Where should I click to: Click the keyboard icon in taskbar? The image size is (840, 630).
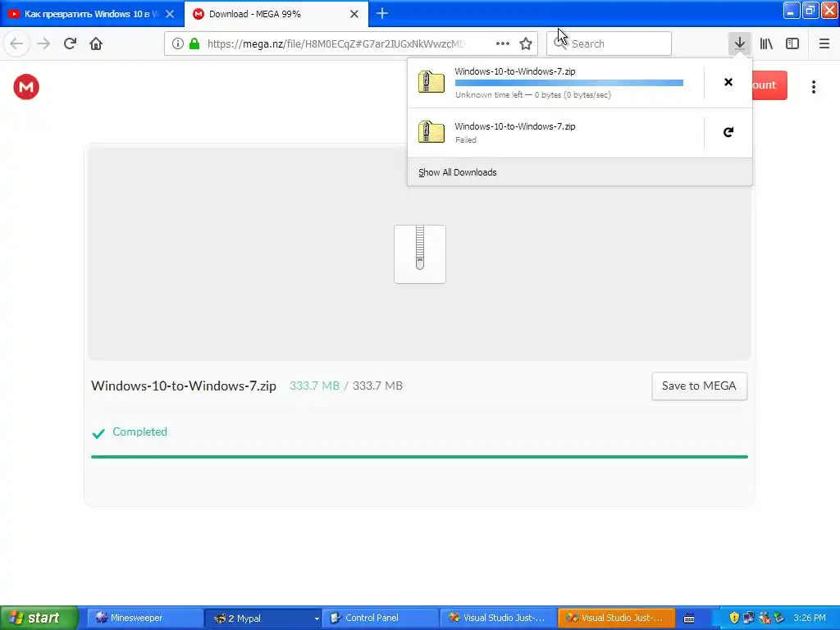click(689, 619)
